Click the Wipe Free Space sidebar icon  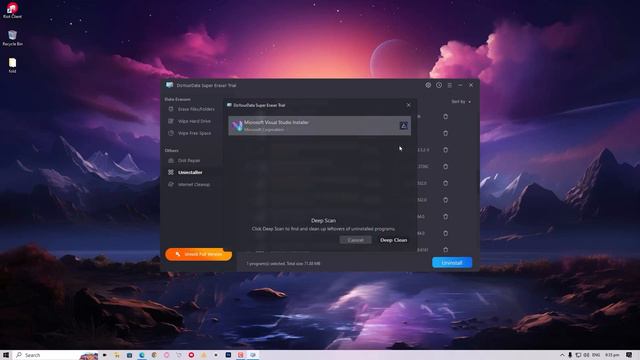point(171,133)
